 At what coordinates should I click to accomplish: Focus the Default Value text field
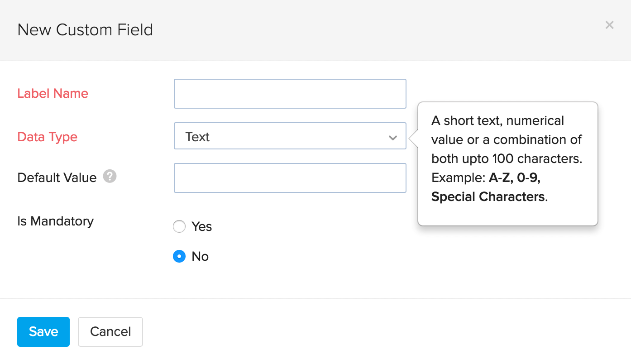[290, 178]
